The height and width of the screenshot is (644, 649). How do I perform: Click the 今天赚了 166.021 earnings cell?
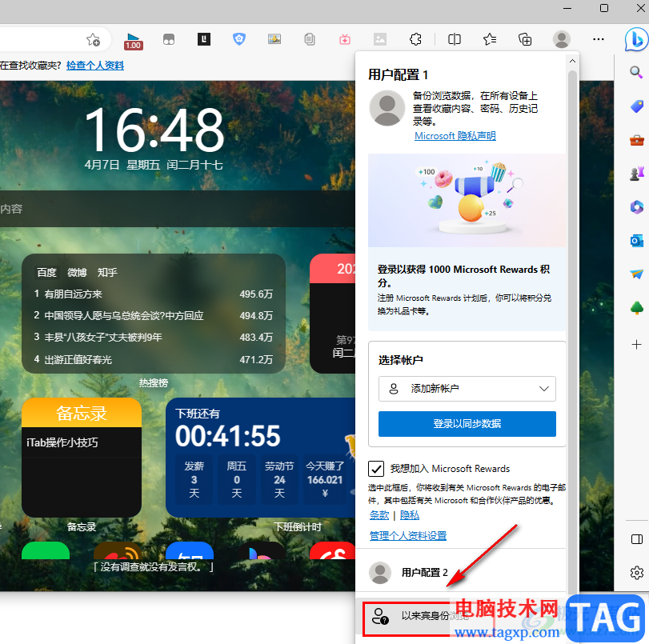pos(325,479)
